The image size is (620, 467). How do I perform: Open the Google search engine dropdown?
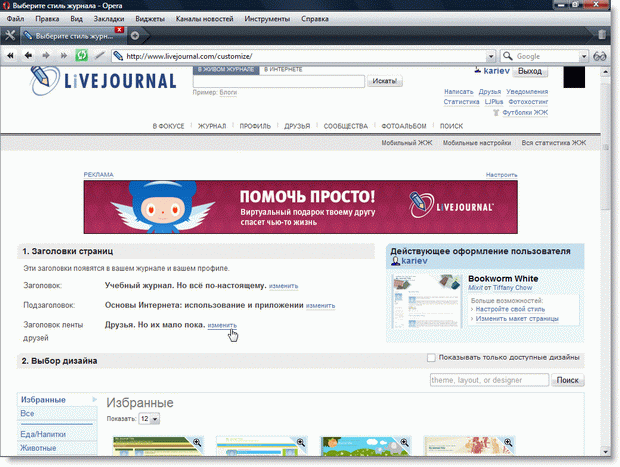(x=583, y=56)
